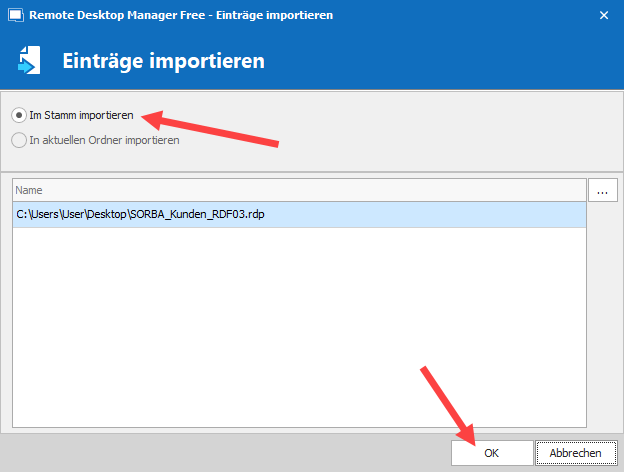624x472 pixels.
Task: Click the resize grip in the bottom-right corner
Action: click(618, 466)
